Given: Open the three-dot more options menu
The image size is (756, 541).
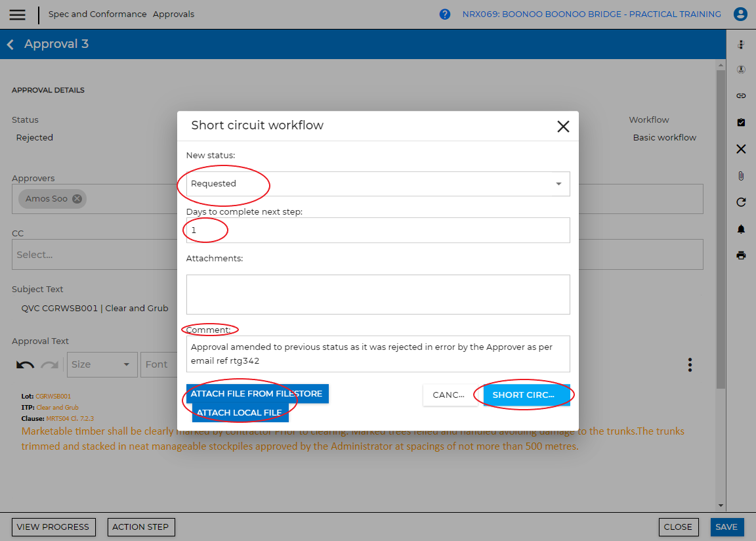Looking at the screenshot, I should (690, 364).
